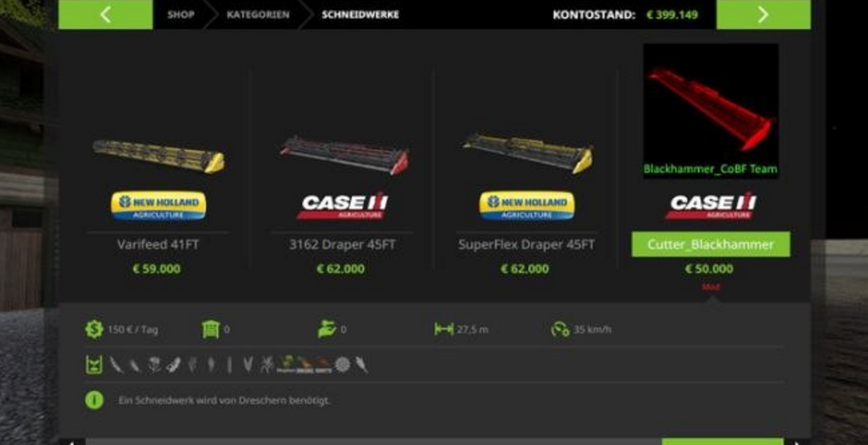This screenshot has height=445, width=868.
Task: Select the 3162 Draper 45FT header
Action: click(x=342, y=245)
